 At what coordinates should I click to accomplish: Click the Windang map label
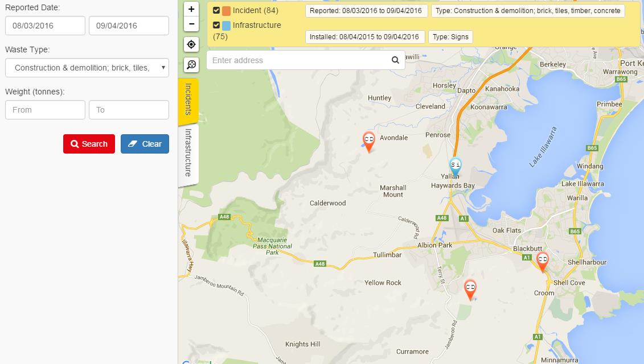coord(590,166)
